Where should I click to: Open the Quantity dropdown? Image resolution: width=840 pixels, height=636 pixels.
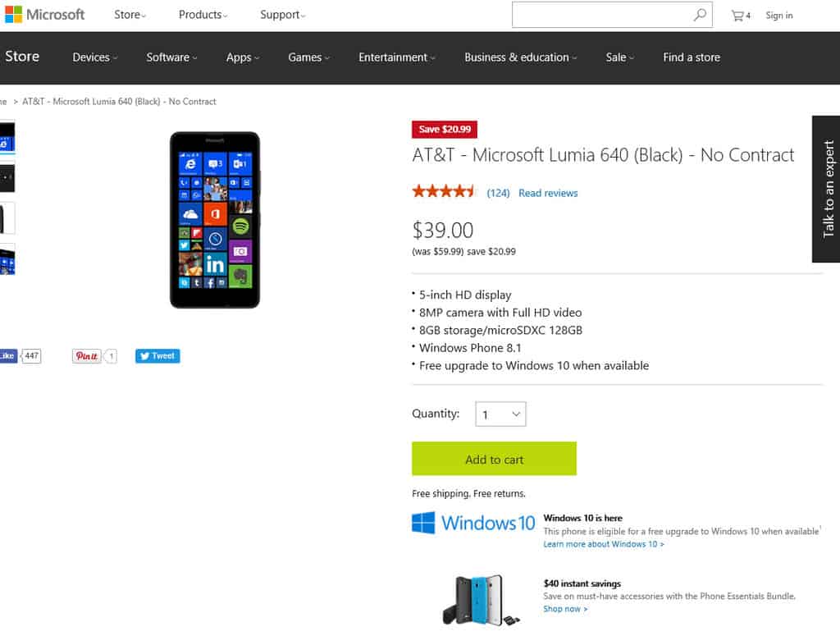pos(500,414)
